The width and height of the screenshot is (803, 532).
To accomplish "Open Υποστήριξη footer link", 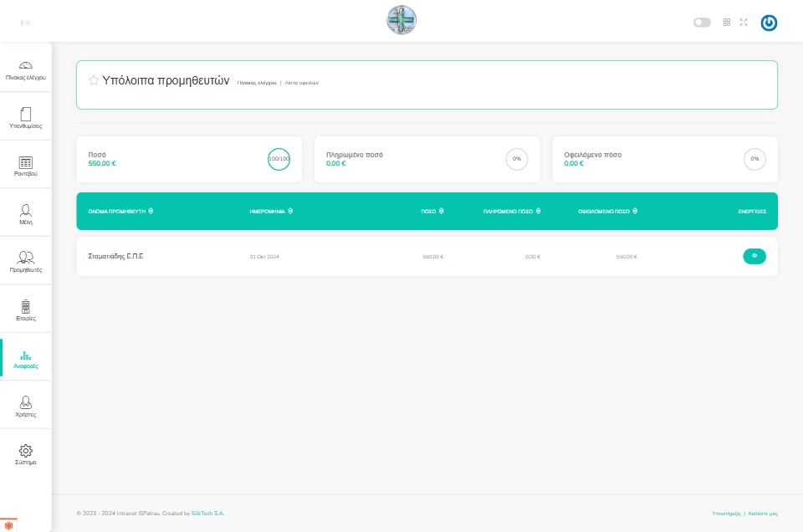I will pyautogui.click(x=726, y=514).
